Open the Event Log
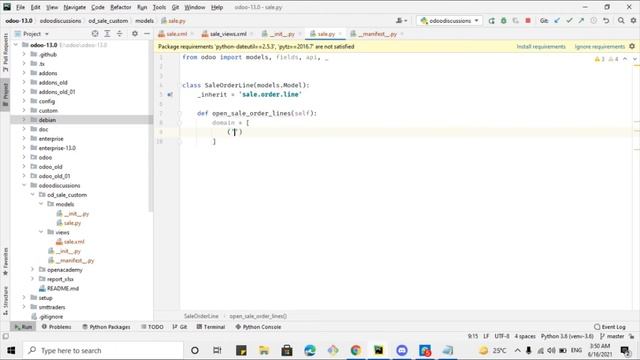 (610, 327)
